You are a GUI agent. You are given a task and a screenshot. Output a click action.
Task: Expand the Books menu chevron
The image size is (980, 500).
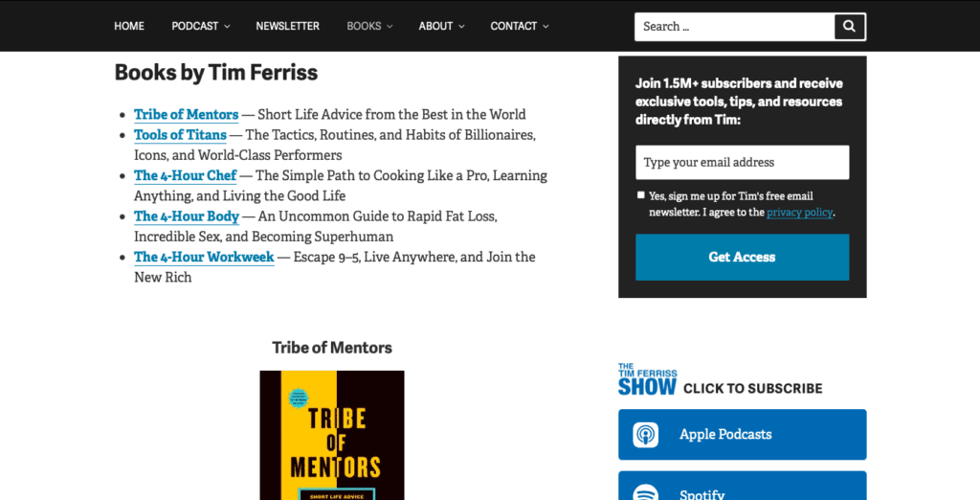pos(390,26)
